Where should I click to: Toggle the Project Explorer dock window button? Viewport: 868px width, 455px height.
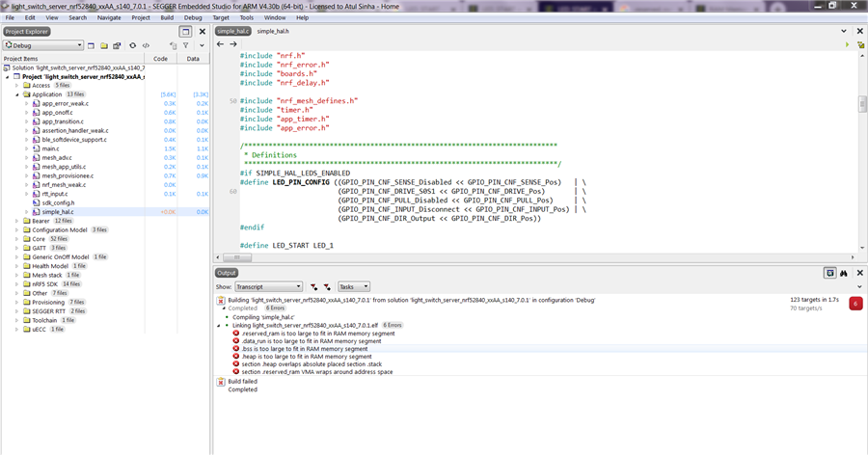tap(186, 32)
